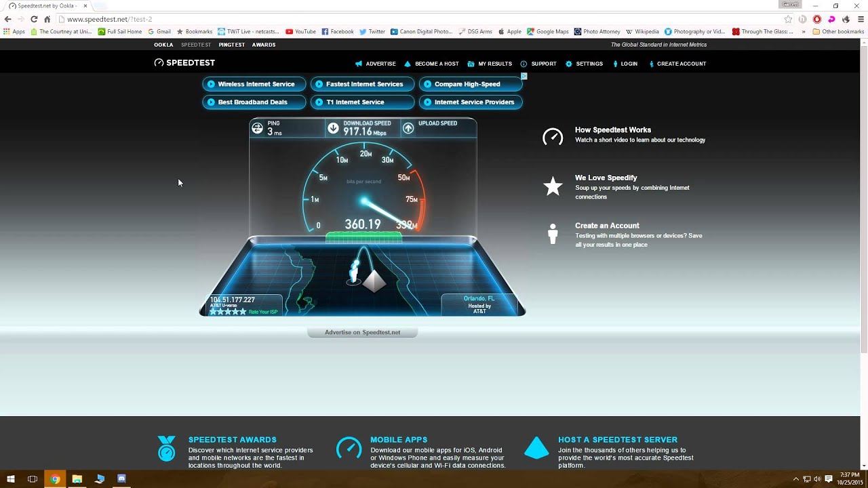Click the person icon beside Create an Account

[x=553, y=234]
